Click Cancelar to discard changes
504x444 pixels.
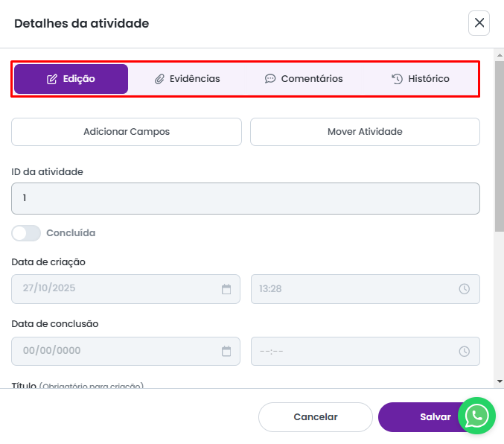(x=315, y=417)
